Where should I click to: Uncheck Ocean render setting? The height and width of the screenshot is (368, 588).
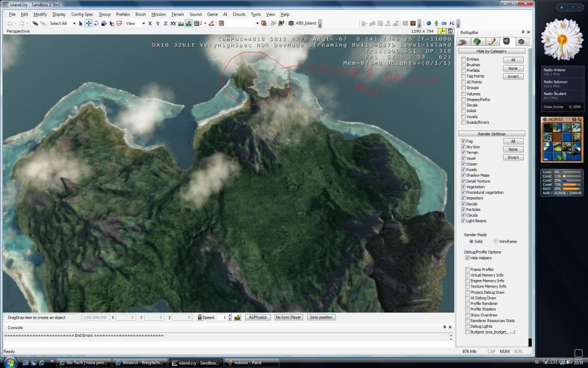pyautogui.click(x=463, y=164)
